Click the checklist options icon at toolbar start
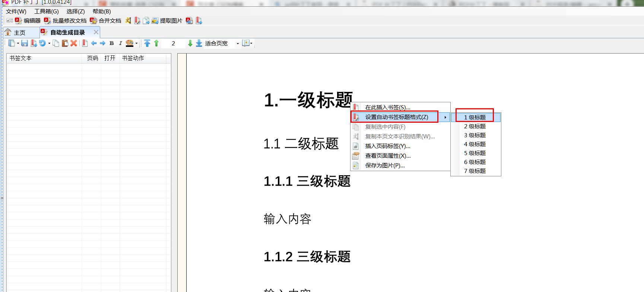 point(9,20)
